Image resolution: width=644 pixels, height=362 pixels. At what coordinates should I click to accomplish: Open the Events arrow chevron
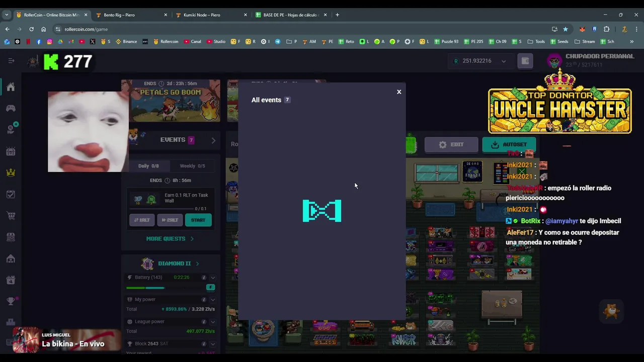(213, 140)
